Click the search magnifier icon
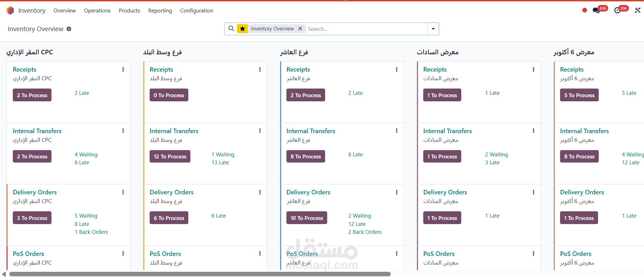 pyautogui.click(x=231, y=28)
